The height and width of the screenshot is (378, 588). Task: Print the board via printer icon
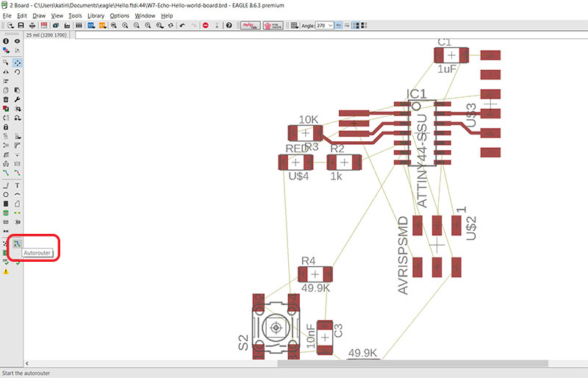[x=32, y=26]
